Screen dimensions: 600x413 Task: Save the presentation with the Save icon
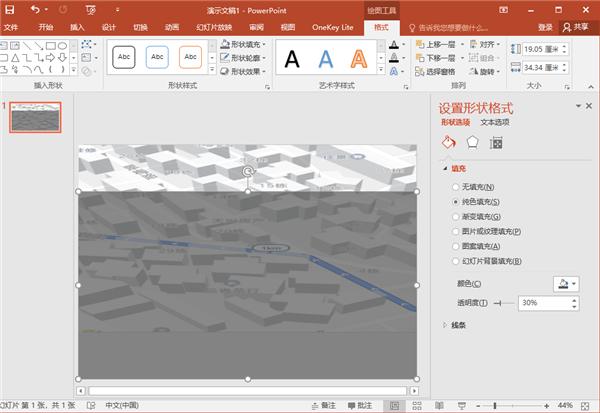(x=10, y=10)
